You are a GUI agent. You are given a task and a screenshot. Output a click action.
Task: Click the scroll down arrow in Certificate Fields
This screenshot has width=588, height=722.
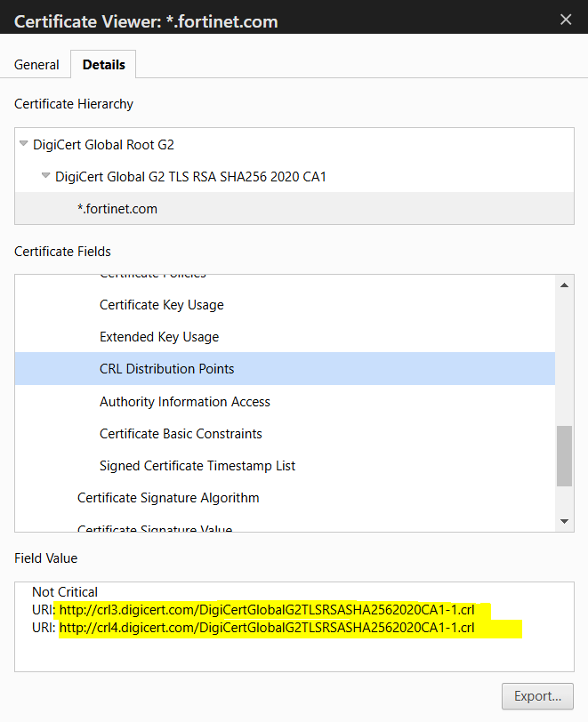(x=564, y=521)
